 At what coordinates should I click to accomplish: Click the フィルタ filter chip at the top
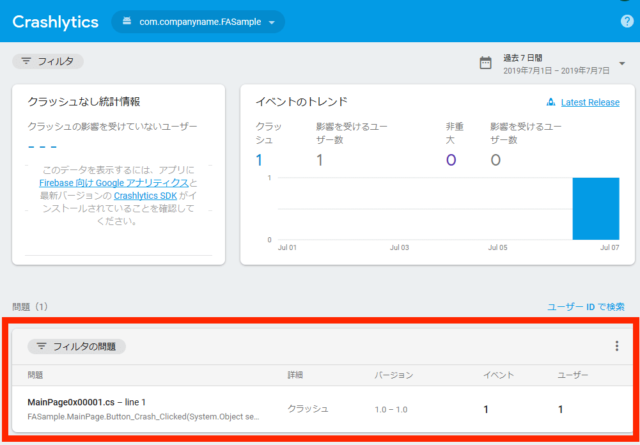48,61
